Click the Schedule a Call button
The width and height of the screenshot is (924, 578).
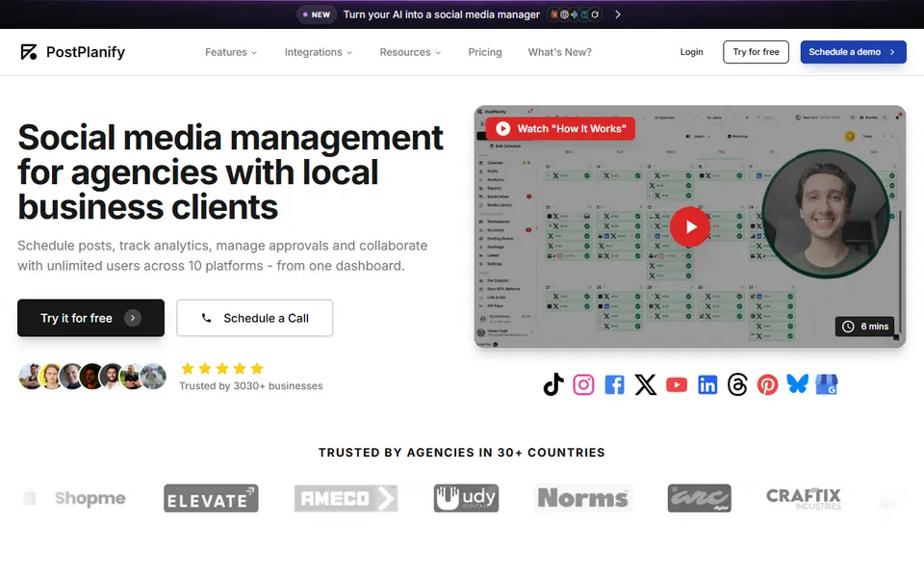pos(254,318)
